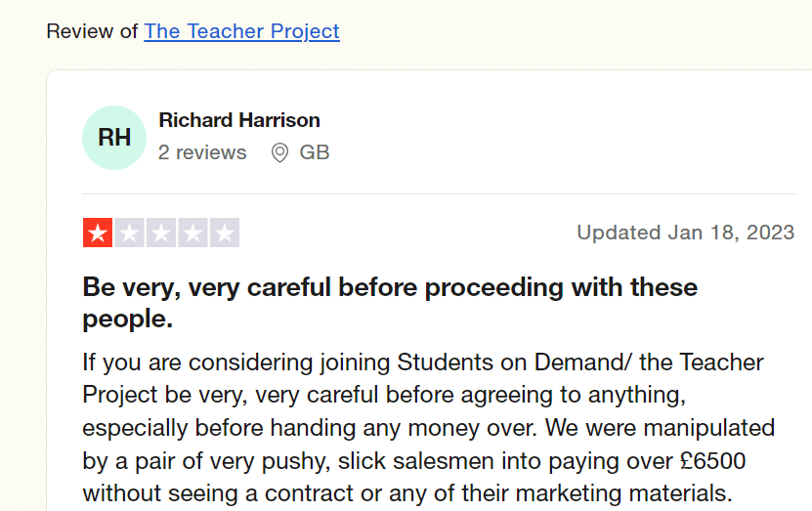Click the third grey rating star
The image size is (812, 511).
click(x=161, y=233)
